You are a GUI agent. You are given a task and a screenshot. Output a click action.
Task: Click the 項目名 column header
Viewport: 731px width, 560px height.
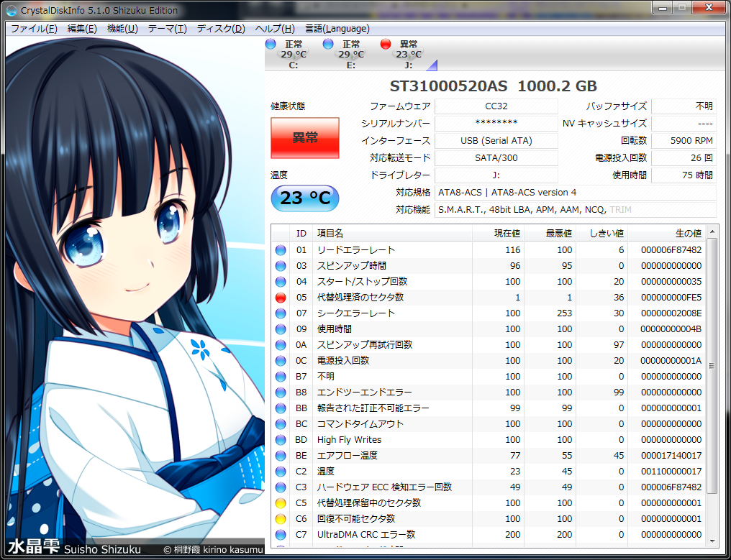[393, 234]
